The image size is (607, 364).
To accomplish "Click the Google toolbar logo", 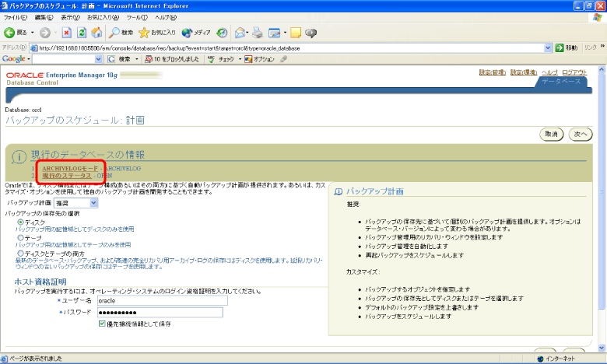I will 14,59.
